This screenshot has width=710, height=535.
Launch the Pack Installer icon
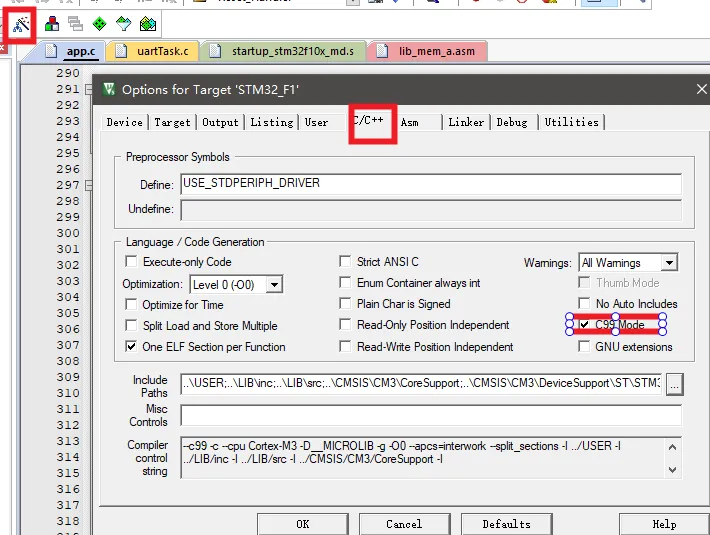pyautogui.click(x=148, y=24)
